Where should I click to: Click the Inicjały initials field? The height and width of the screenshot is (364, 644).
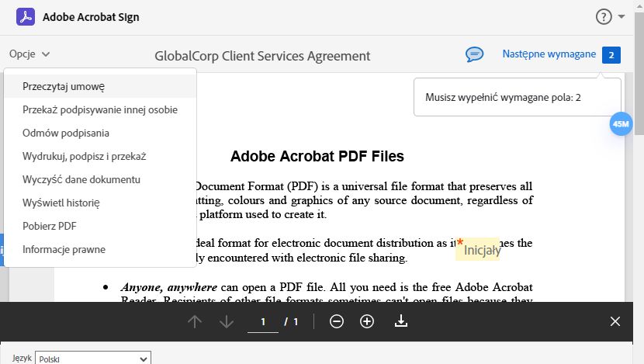click(482, 250)
